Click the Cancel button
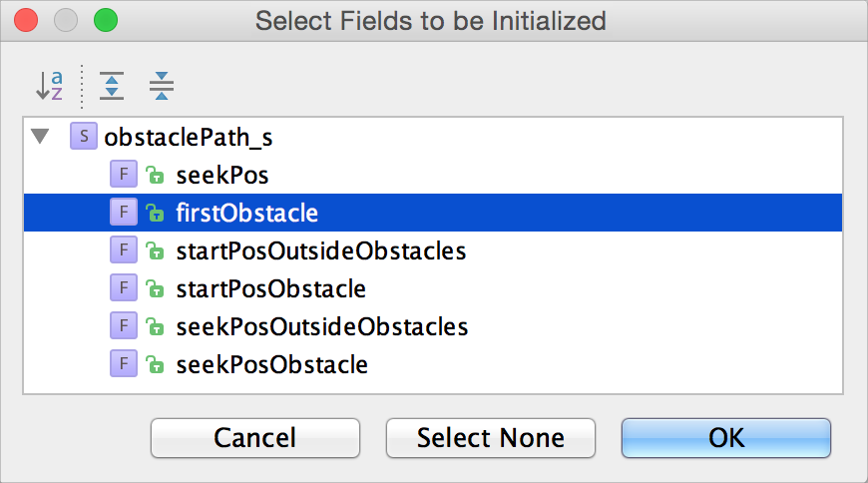 (x=255, y=438)
